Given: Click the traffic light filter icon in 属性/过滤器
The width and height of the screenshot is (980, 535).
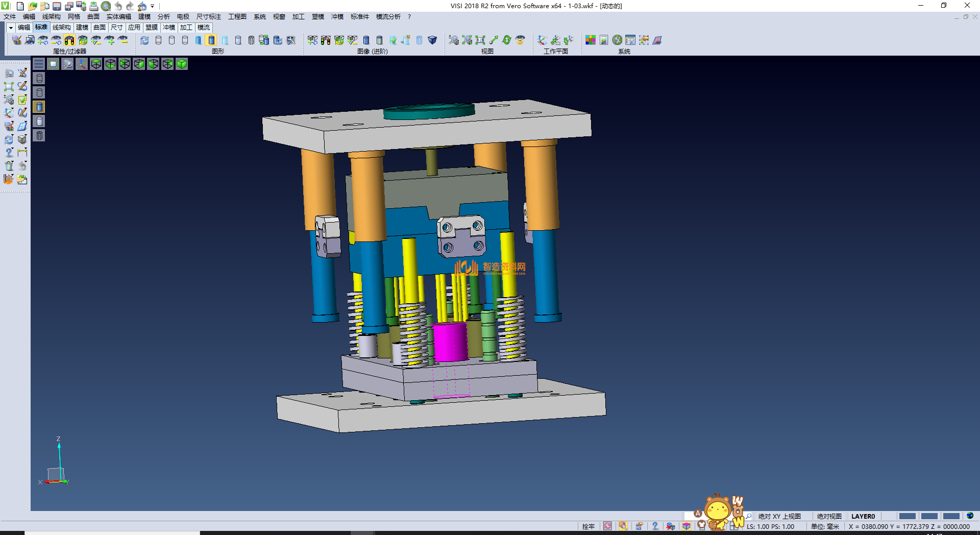Looking at the screenshot, I should pyautogui.click(x=69, y=40).
